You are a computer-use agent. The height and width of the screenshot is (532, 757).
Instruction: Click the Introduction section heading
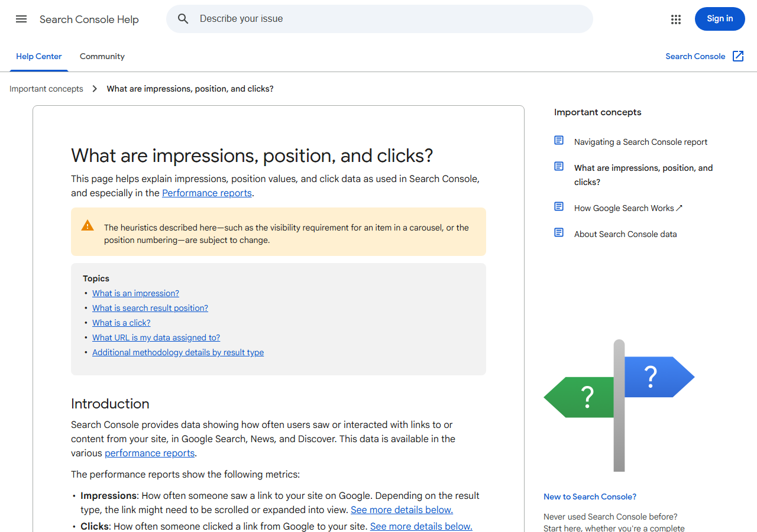click(x=110, y=404)
